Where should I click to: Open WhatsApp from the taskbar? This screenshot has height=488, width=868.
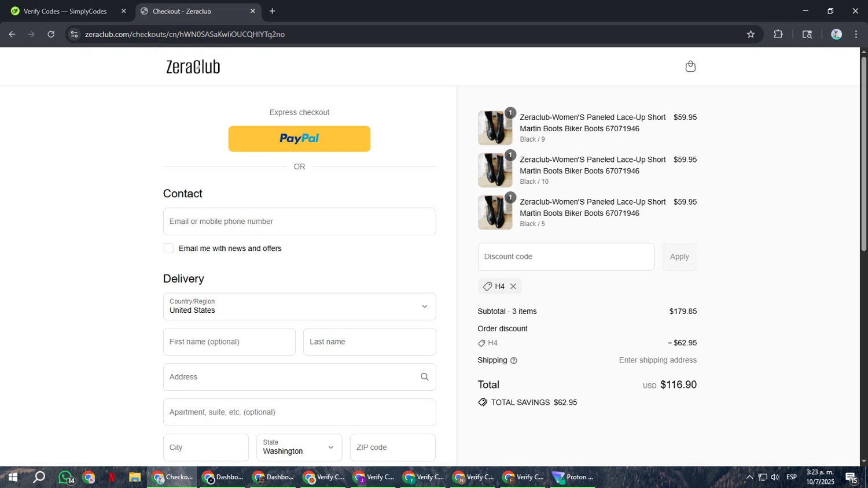65,477
